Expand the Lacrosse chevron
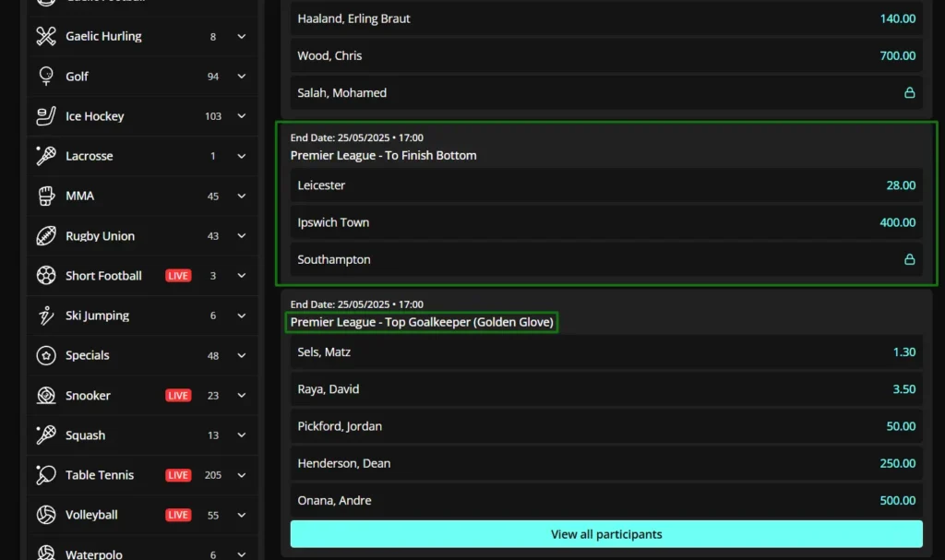 pos(242,156)
